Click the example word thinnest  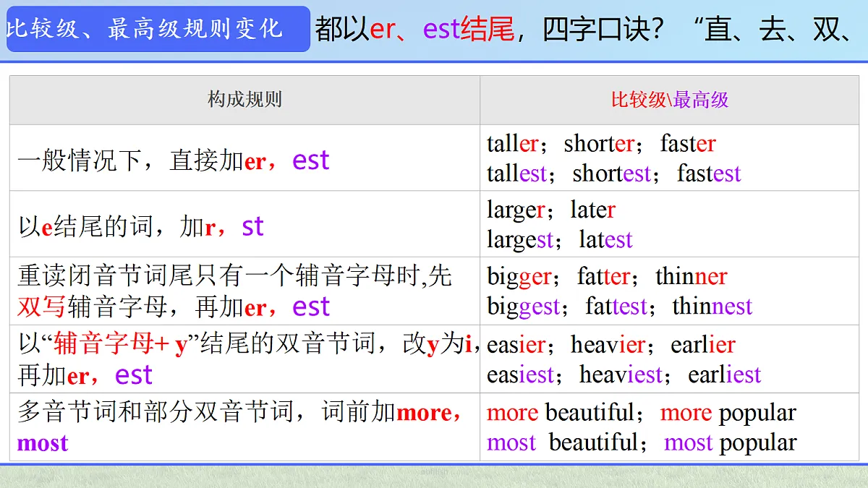[712, 307]
